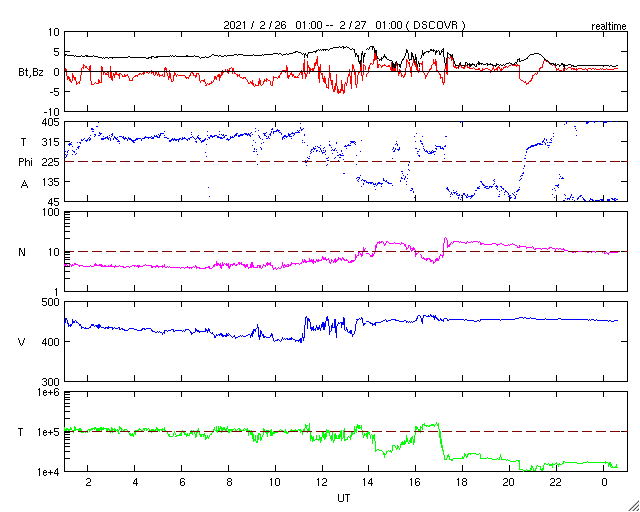Click the '6' hour tick label

(x=182, y=481)
